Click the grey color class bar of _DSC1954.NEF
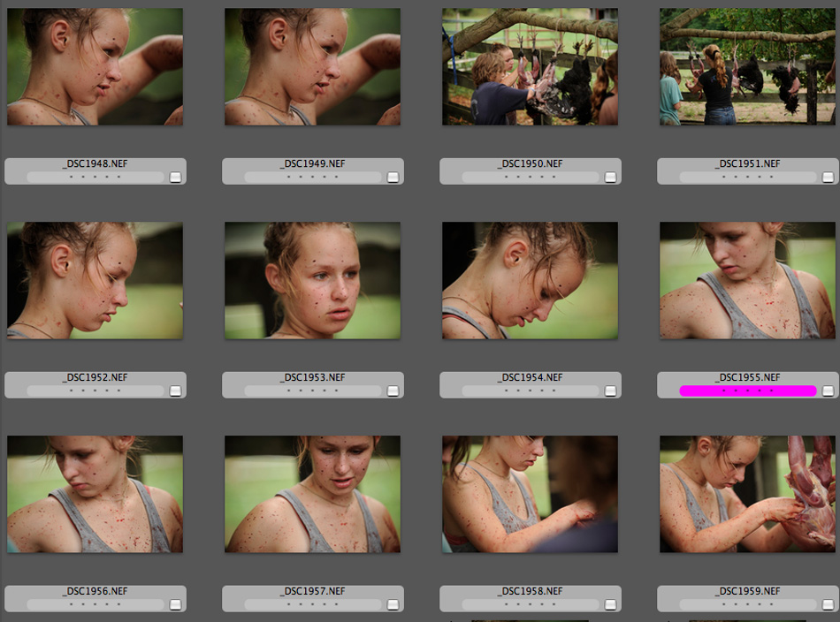 531,391
